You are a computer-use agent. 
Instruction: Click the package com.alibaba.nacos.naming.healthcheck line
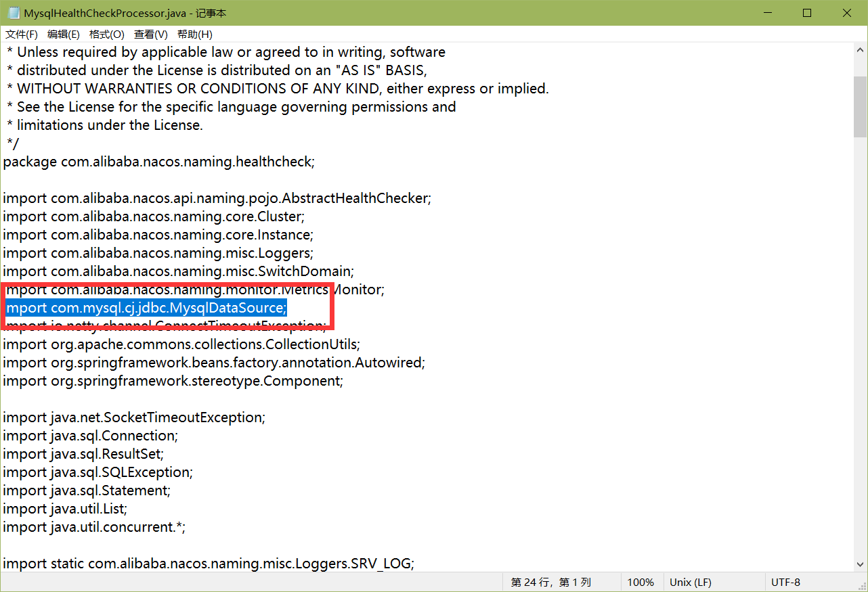(159, 162)
